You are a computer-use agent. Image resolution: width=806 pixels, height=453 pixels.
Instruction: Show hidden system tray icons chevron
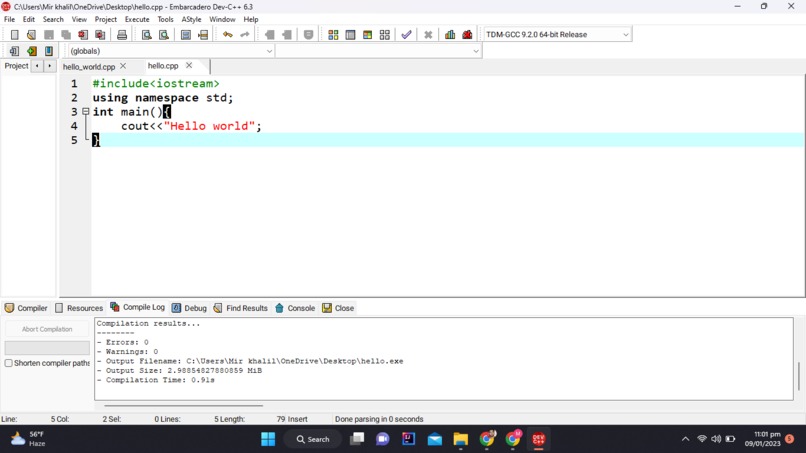pyautogui.click(x=685, y=439)
